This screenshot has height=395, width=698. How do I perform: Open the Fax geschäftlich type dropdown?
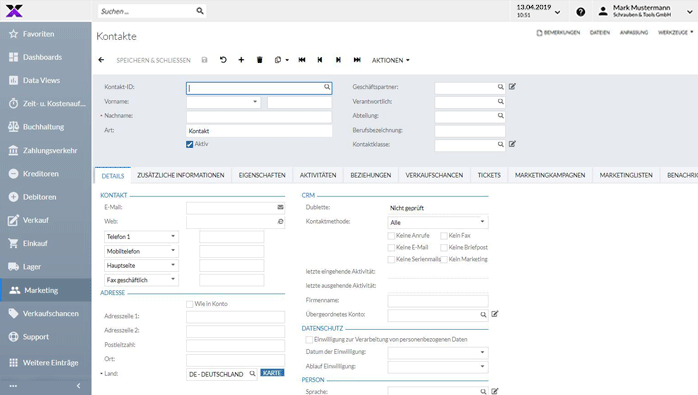point(173,279)
